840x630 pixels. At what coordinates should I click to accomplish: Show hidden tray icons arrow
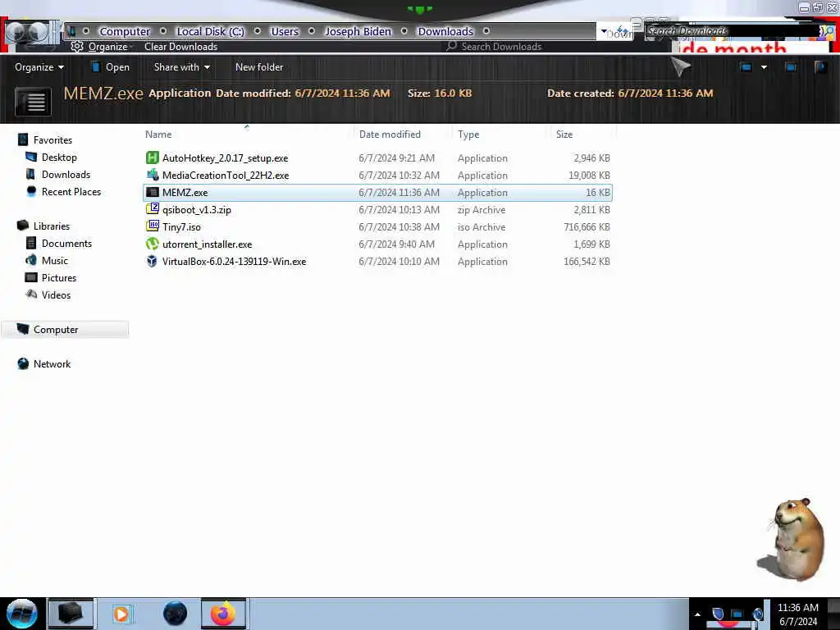tap(697, 614)
